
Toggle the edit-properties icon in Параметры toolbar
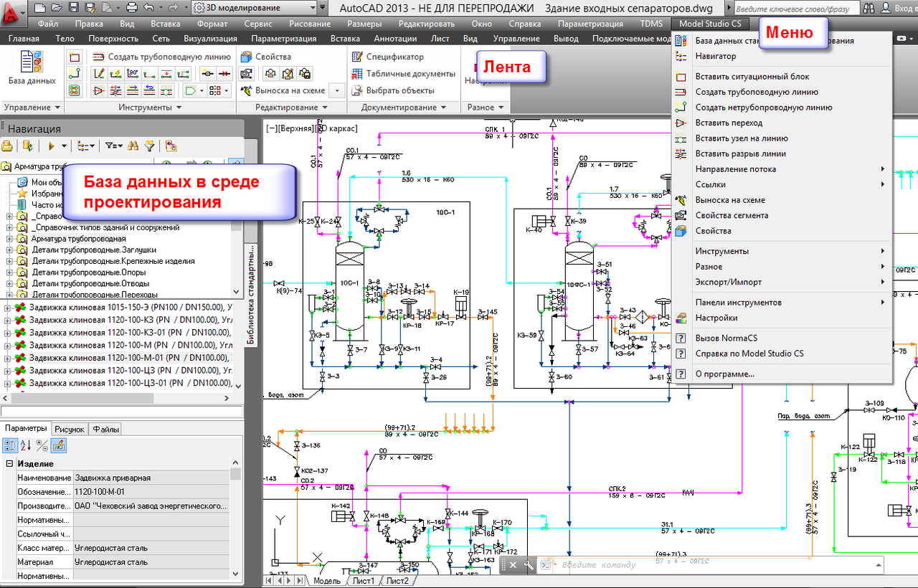[59, 445]
